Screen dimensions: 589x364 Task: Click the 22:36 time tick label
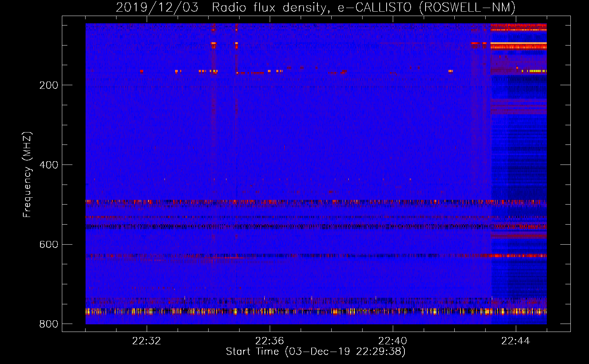[269, 341]
